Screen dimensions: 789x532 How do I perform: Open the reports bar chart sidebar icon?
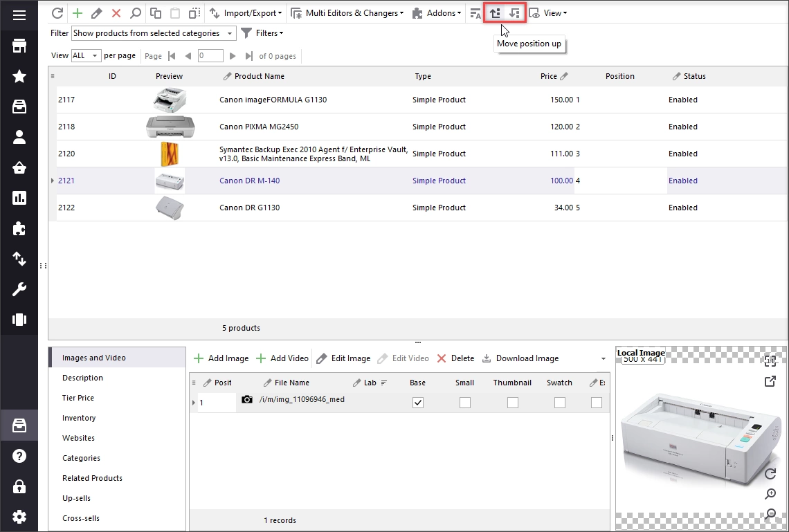point(19,198)
